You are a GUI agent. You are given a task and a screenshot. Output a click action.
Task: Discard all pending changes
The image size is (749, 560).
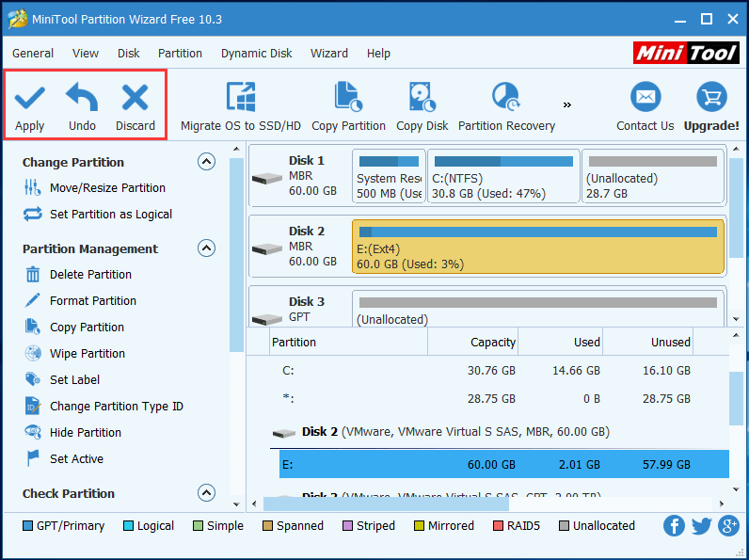pos(135,98)
